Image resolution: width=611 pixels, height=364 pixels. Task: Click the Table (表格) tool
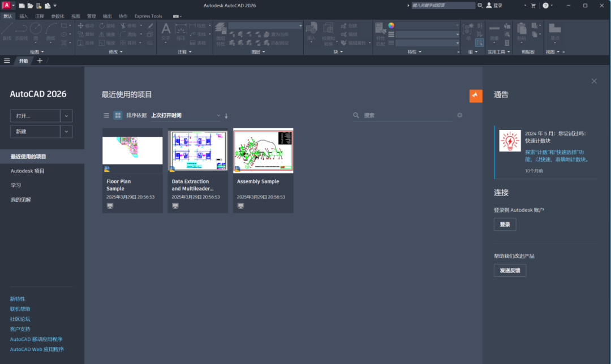pyautogui.click(x=198, y=43)
